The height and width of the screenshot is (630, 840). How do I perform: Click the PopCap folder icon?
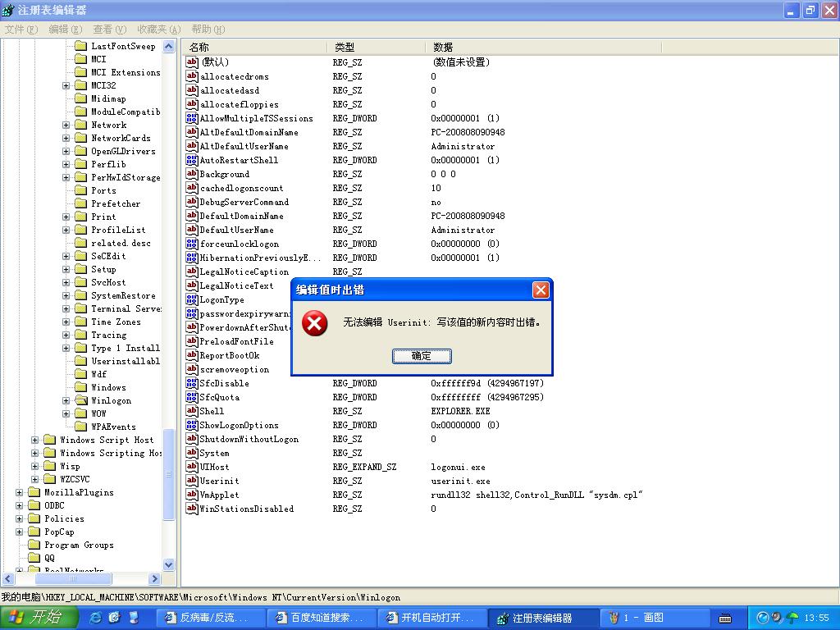[x=34, y=532]
